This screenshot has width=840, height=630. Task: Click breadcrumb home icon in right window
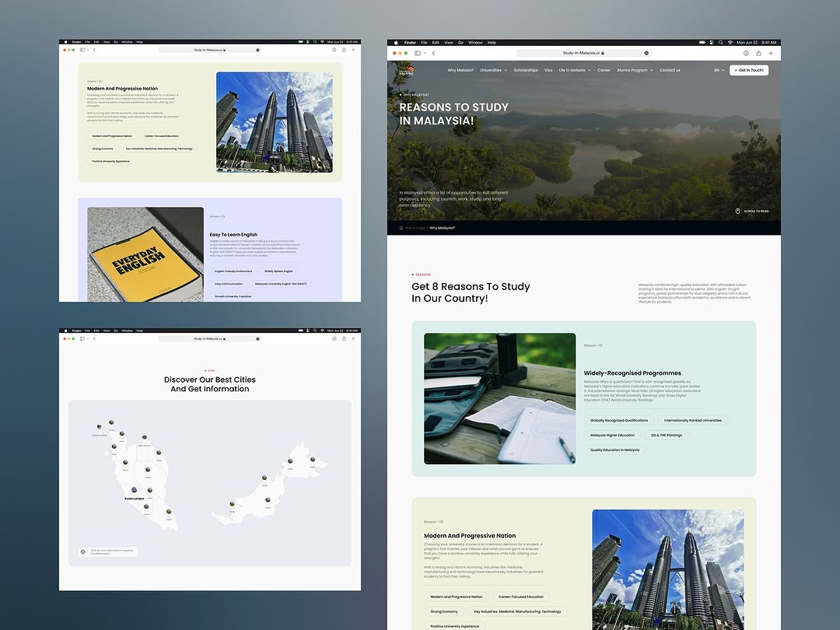(x=401, y=228)
